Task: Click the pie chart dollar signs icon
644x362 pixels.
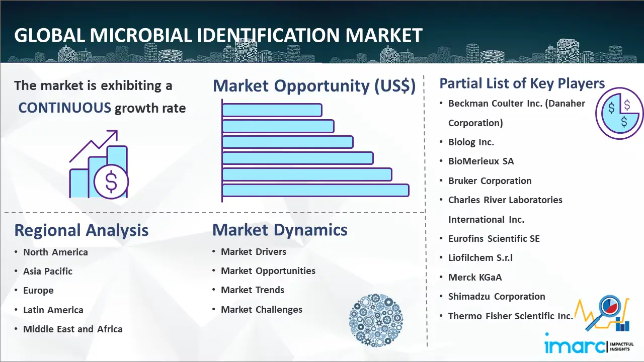Action: tap(619, 114)
